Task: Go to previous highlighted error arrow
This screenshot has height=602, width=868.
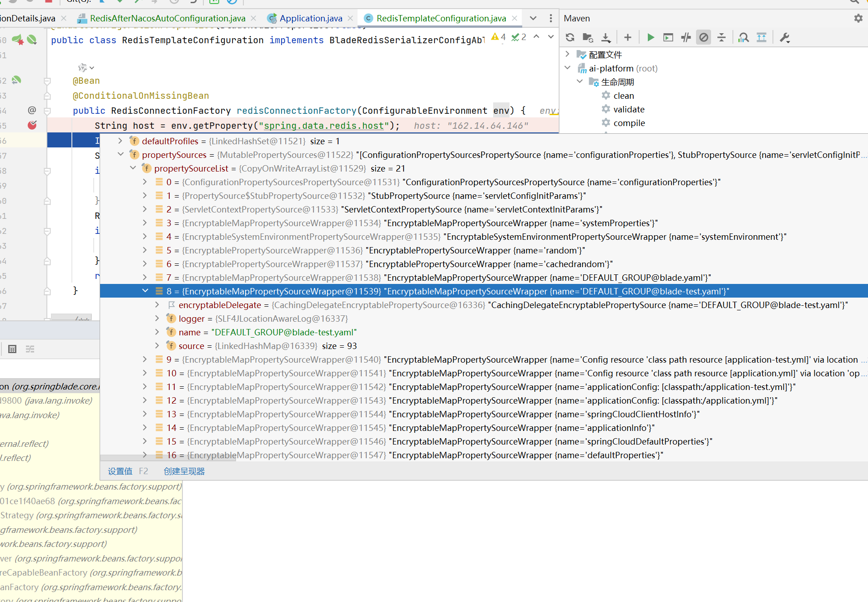Action: click(x=537, y=37)
